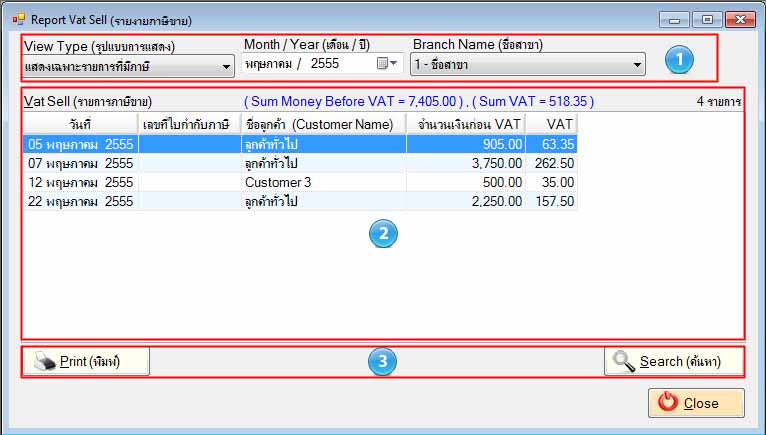Viewport: 766px width, 435px height.
Task: Click amount cell 3,750.00
Action: 466,163
